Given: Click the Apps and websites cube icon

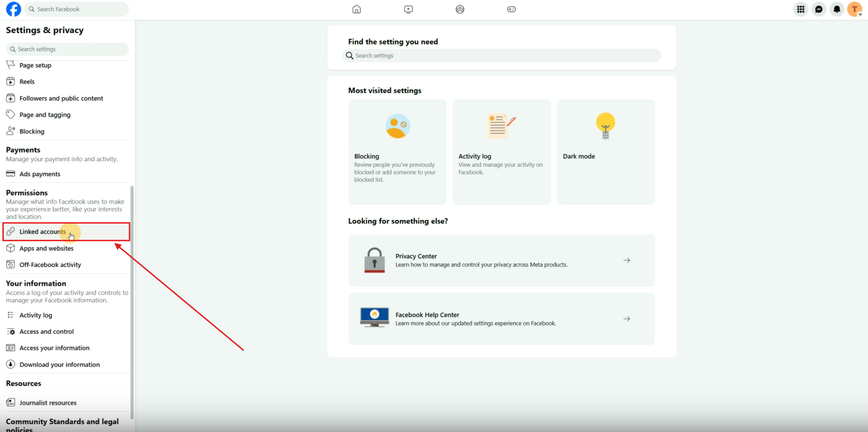Looking at the screenshot, I should point(11,248).
